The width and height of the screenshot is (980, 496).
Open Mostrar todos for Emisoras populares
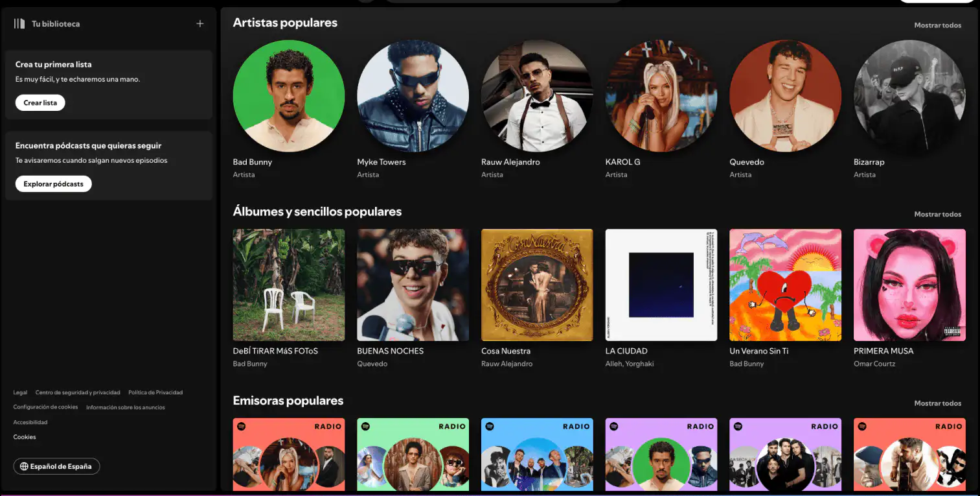(937, 403)
